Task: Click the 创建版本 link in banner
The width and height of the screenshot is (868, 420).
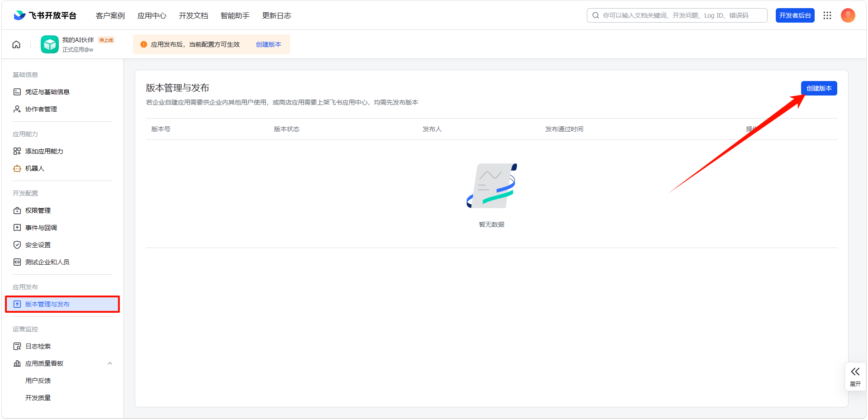Action: tap(269, 44)
